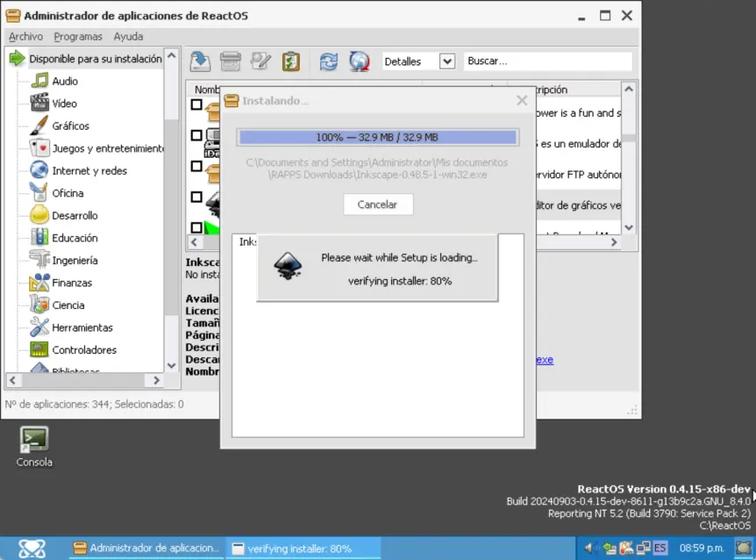Select the Oficina category
756x560 pixels.
(x=68, y=193)
